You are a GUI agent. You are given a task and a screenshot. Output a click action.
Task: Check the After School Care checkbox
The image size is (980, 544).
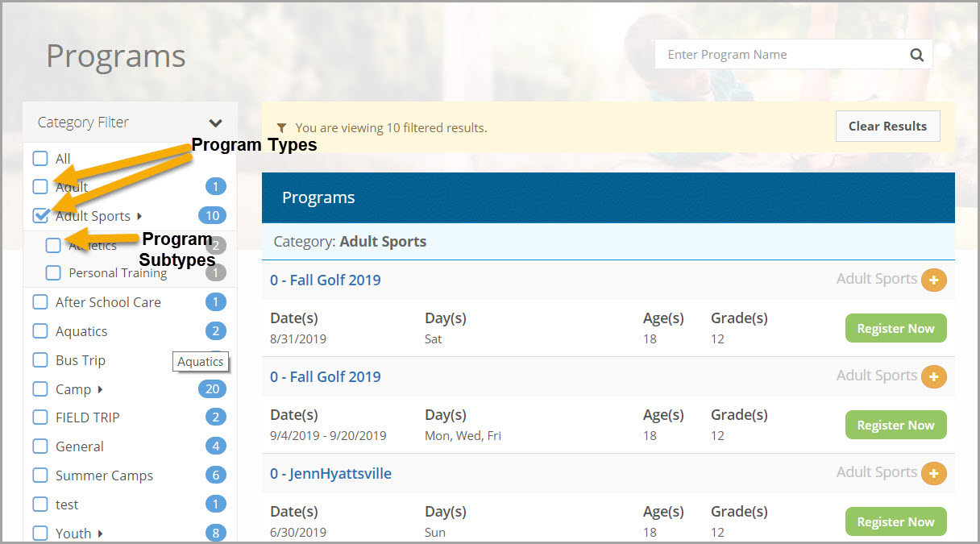(x=40, y=302)
